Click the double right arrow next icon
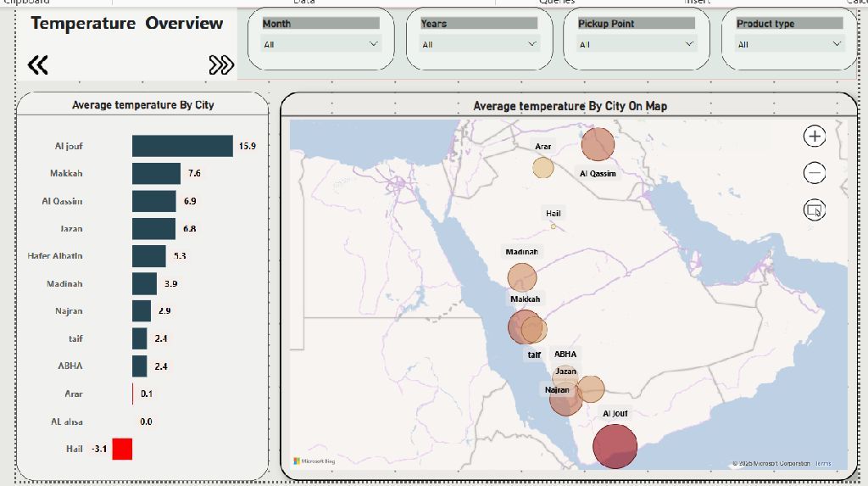This screenshot has width=868, height=486. (221, 64)
